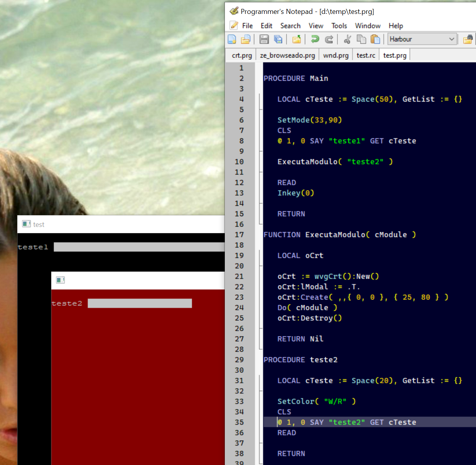The height and width of the screenshot is (465, 476).
Task: Save the file with floppy disk icon
Action: tap(264, 39)
